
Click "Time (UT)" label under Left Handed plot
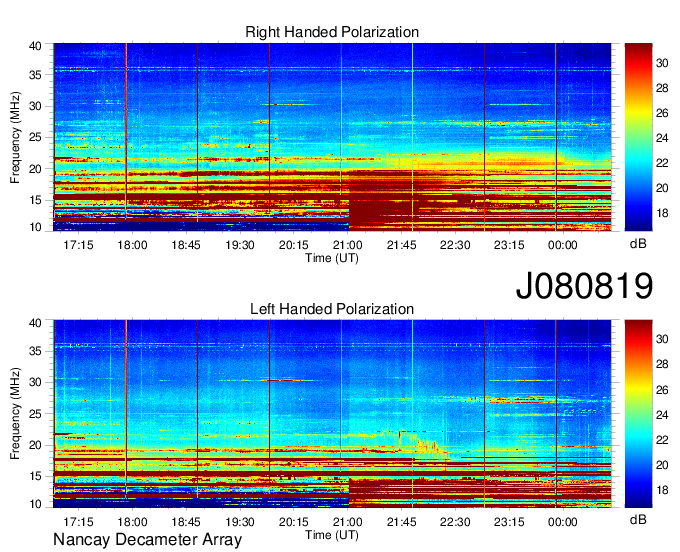[332, 535]
